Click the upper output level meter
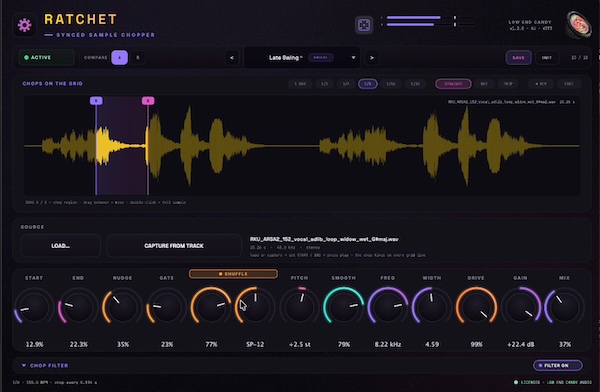The width and height of the screenshot is (600, 392). click(429, 18)
